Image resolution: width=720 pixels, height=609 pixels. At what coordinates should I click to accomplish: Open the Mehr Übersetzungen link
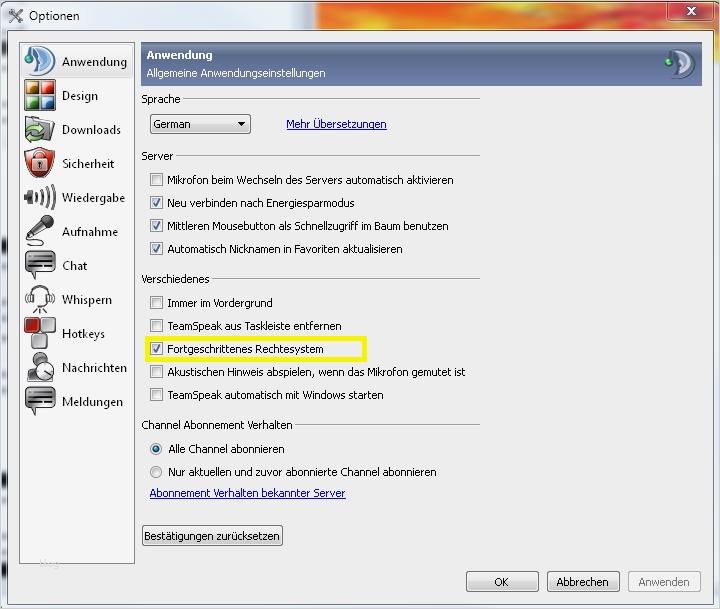pos(336,124)
